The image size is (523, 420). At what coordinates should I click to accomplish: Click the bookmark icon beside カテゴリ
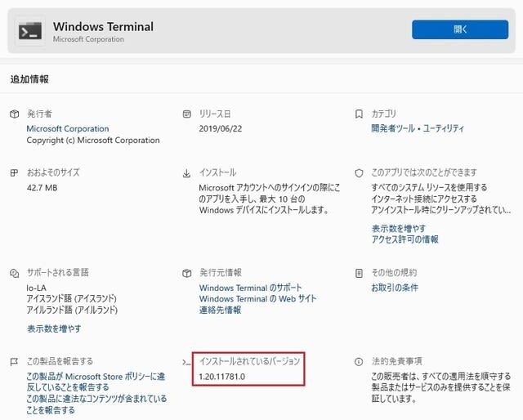(359, 114)
